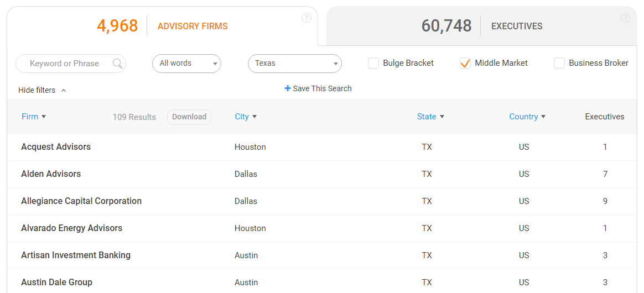Click the plus icon to save search

tap(288, 88)
